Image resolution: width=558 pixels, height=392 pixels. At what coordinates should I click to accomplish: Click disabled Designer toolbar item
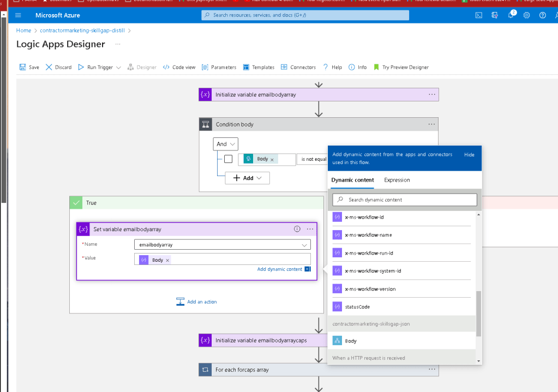pyautogui.click(x=142, y=67)
